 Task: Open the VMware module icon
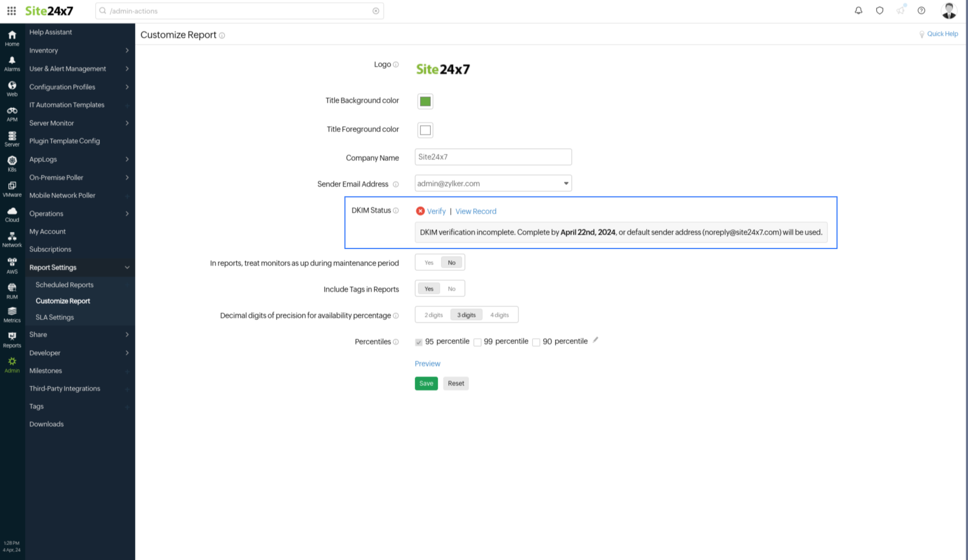point(12,189)
